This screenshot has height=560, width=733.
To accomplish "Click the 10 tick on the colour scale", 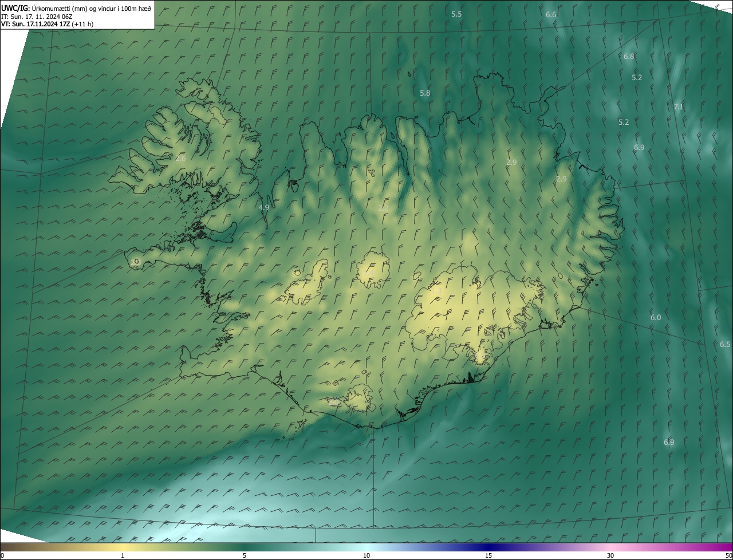I will pyautogui.click(x=366, y=555).
